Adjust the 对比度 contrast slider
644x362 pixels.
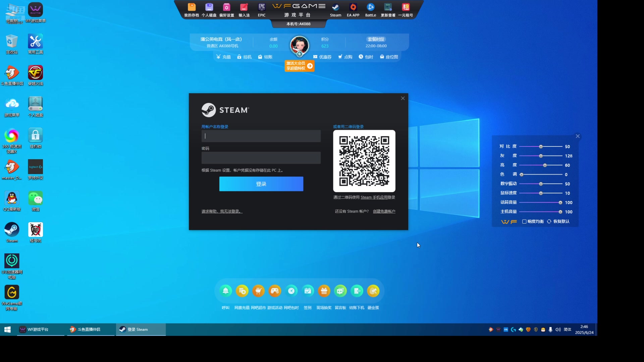click(541, 147)
